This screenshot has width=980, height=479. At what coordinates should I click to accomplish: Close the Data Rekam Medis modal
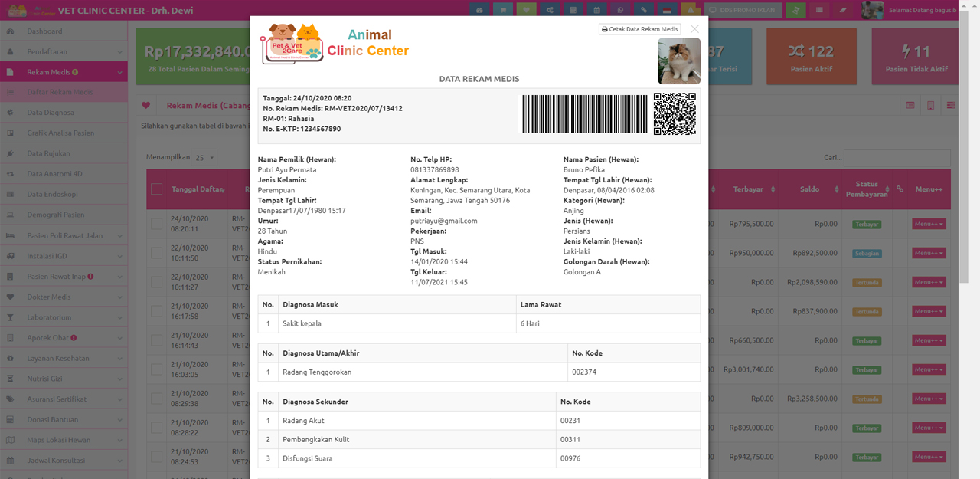(694, 29)
